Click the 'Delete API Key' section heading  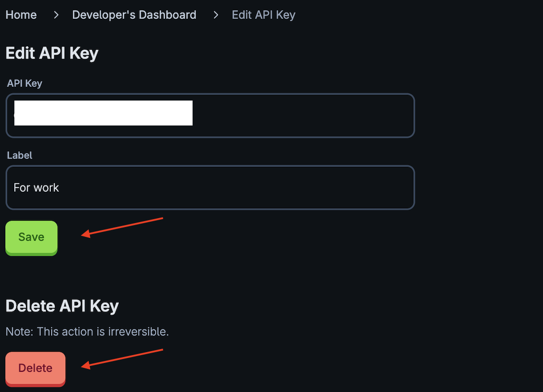[62, 306]
